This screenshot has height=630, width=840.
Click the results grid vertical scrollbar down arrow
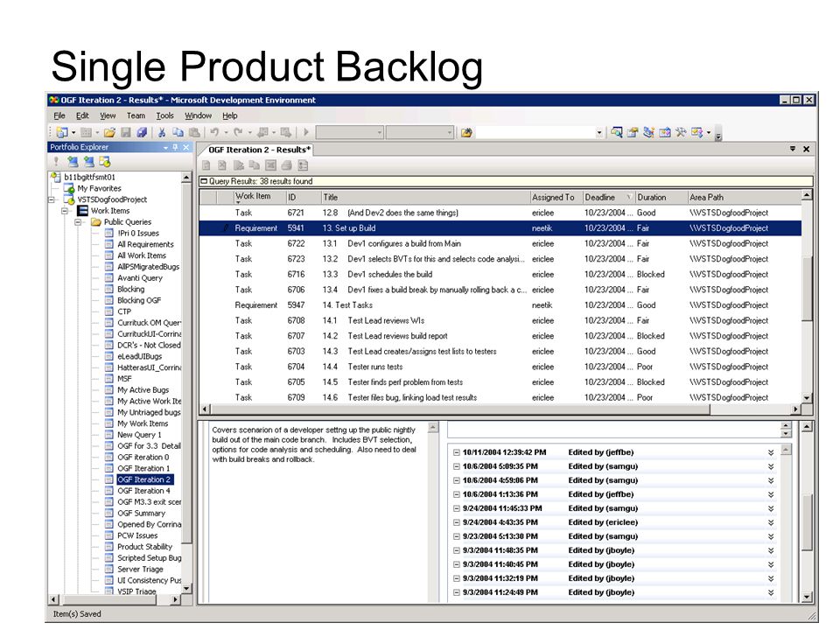point(807,398)
